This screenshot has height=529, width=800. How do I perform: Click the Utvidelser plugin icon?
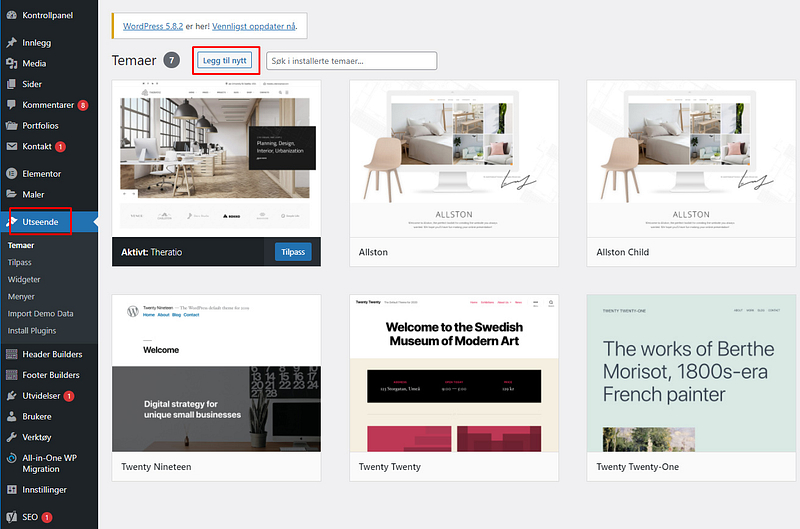point(12,396)
